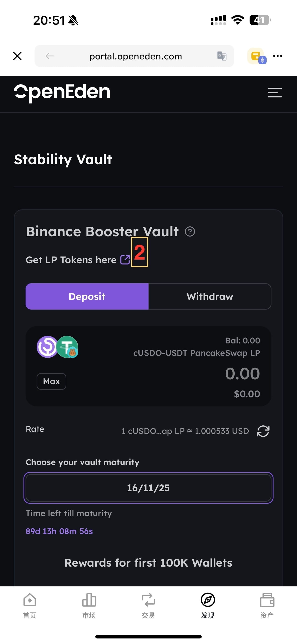The height and width of the screenshot is (644, 297).
Task: Open the OpenEden hamburger menu
Action: (275, 93)
